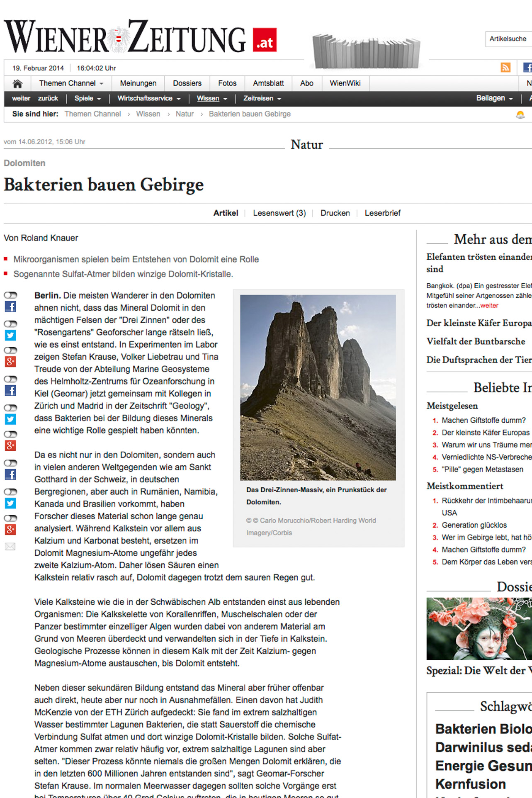
Task: Open the Wirtschaftsservice dropdown menu
Action: pos(149,98)
